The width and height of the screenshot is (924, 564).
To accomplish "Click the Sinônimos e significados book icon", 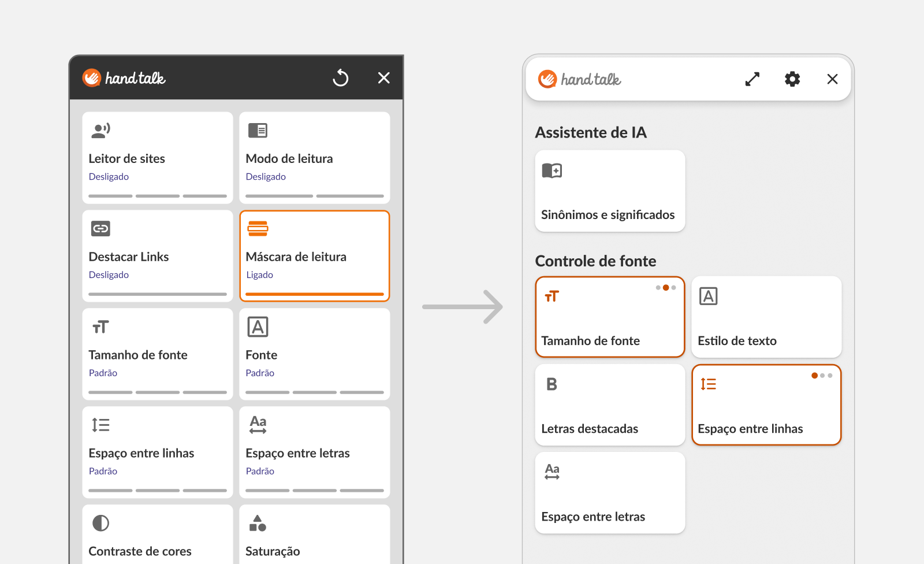I will coord(552,170).
